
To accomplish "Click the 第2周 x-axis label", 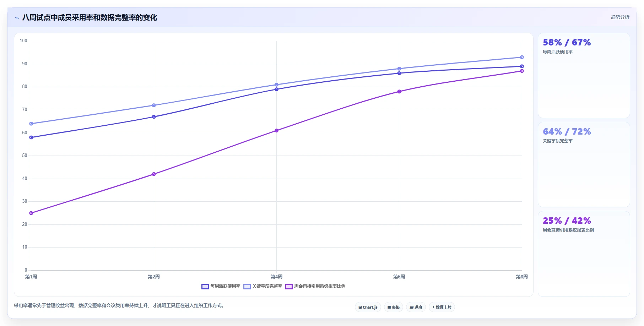I will 154,277.
